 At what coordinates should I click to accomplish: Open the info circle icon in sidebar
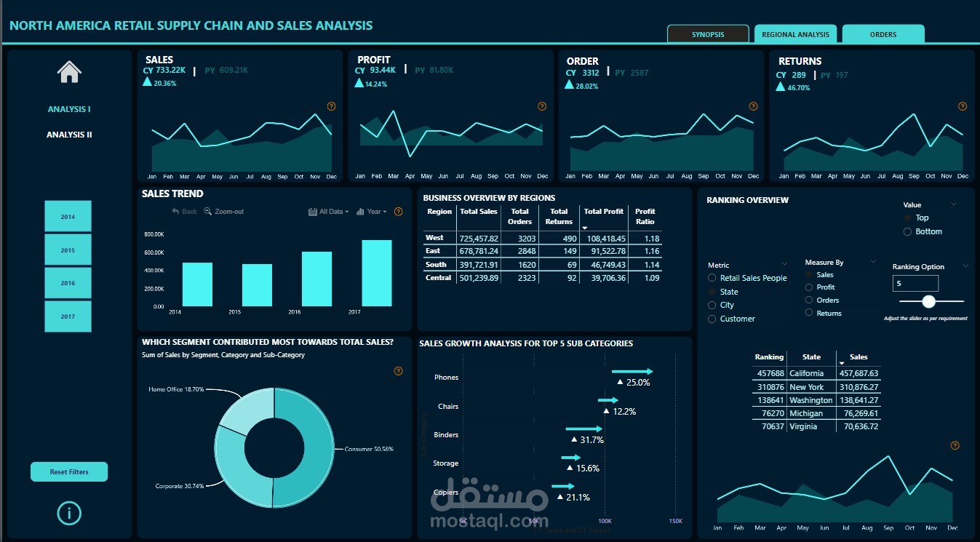pos(69,513)
